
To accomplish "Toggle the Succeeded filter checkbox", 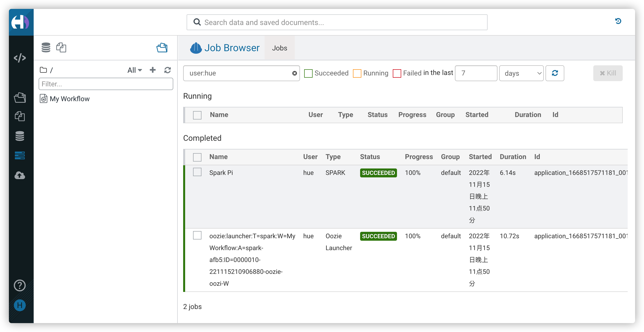I will click(x=308, y=73).
